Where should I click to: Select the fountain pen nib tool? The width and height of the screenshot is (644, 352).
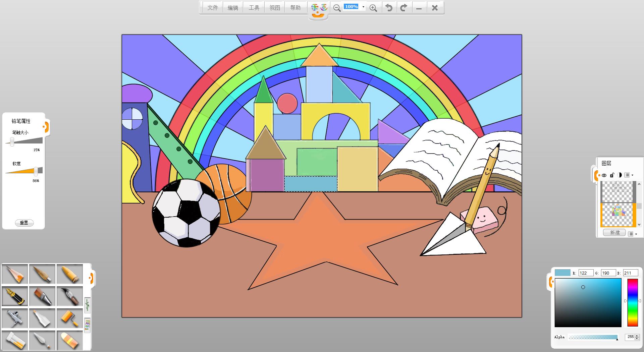(15, 296)
